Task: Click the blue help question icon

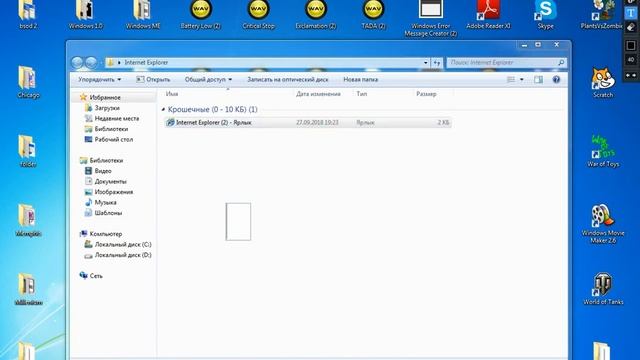Action: [556, 80]
